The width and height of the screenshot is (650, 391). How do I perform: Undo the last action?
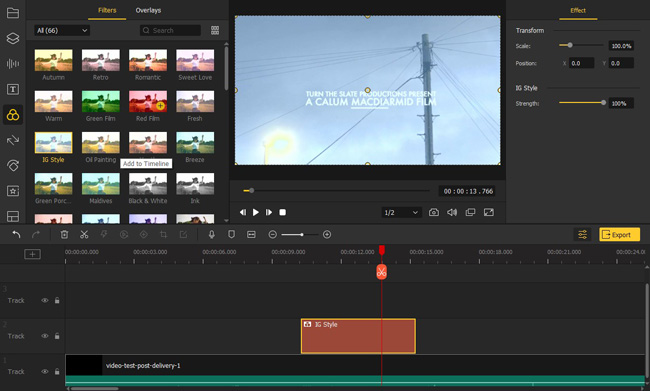click(16, 235)
